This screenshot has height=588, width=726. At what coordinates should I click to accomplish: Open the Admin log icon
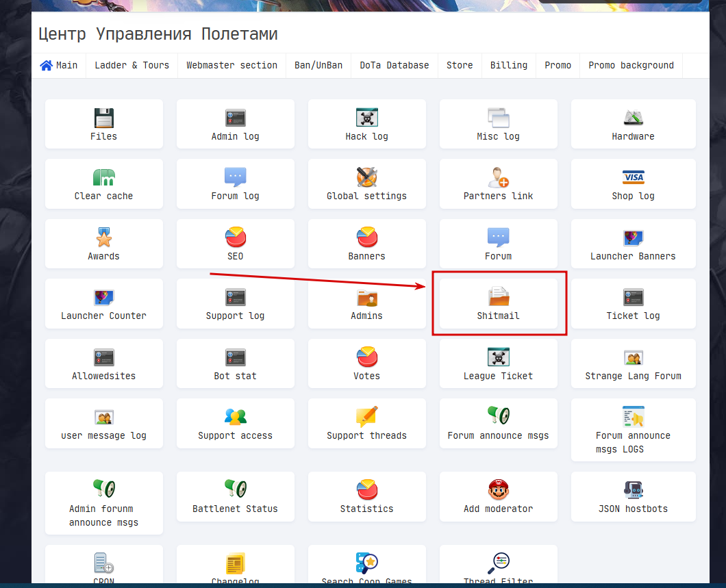235,118
